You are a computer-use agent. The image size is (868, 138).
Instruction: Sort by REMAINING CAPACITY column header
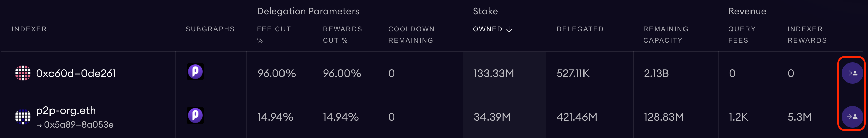pyautogui.click(x=666, y=35)
